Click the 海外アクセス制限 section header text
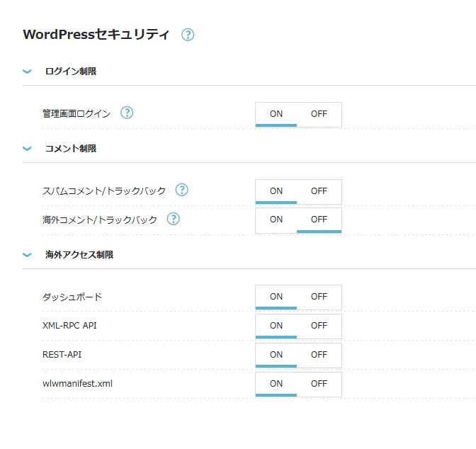This screenshot has height=449, width=476. pos(79,254)
